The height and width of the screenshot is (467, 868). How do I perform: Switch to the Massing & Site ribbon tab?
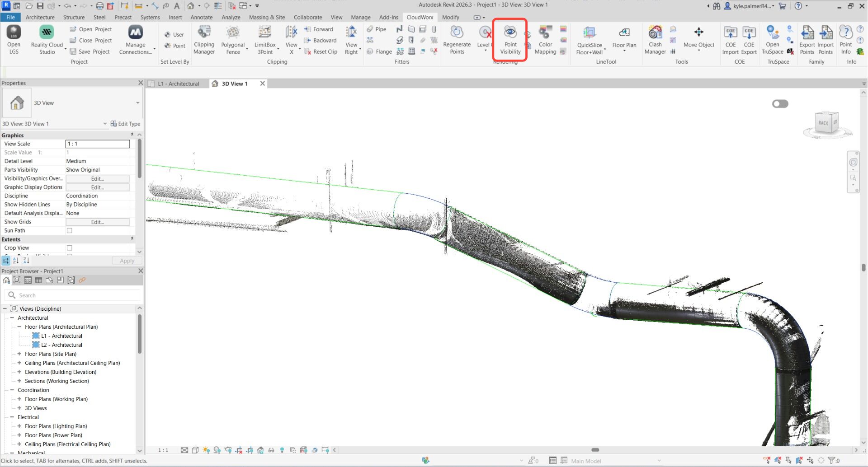click(267, 17)
